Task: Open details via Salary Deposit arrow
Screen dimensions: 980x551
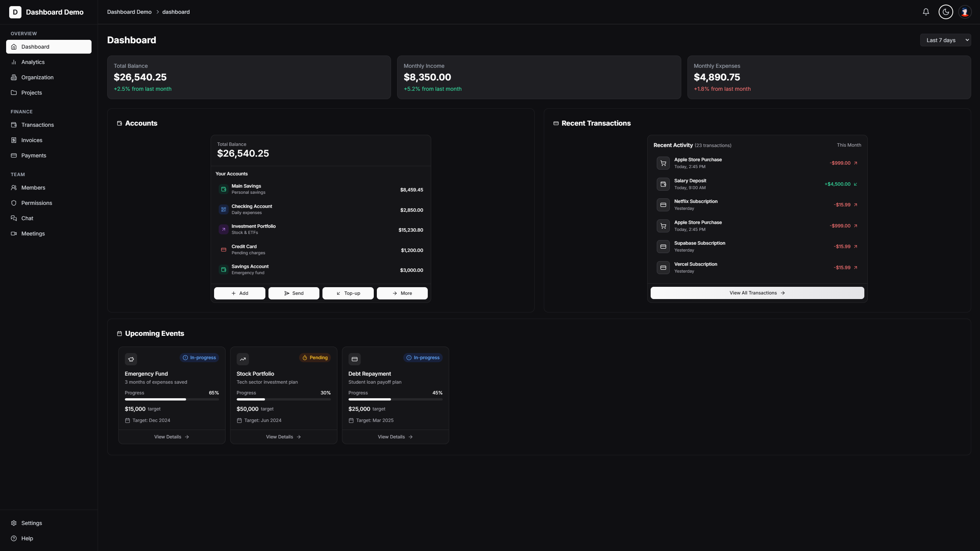Action: point(856,184)
